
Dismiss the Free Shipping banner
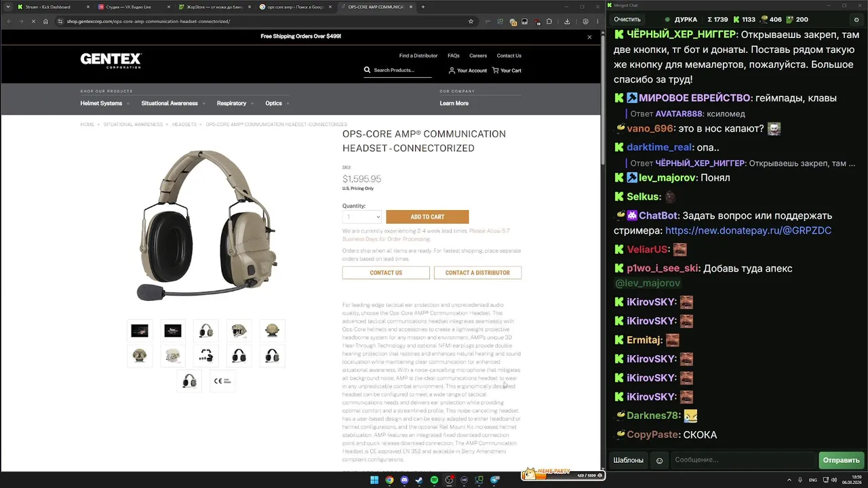pos(589,37)
